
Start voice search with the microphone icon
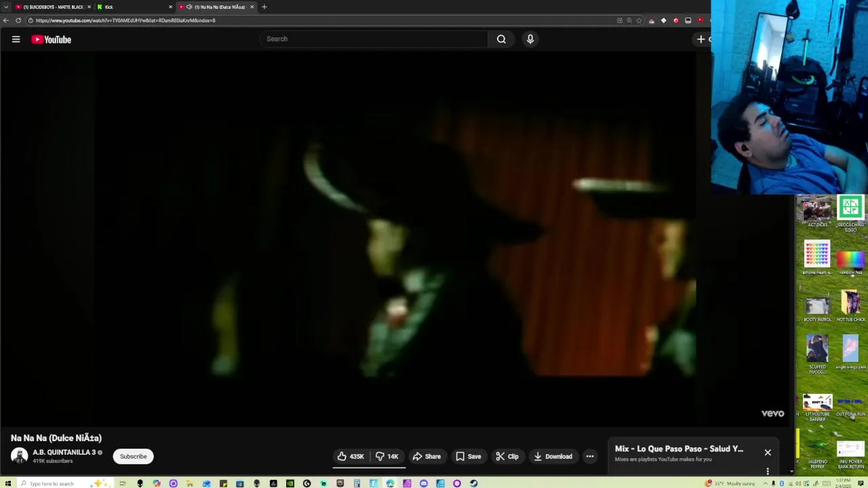point(530,39)
